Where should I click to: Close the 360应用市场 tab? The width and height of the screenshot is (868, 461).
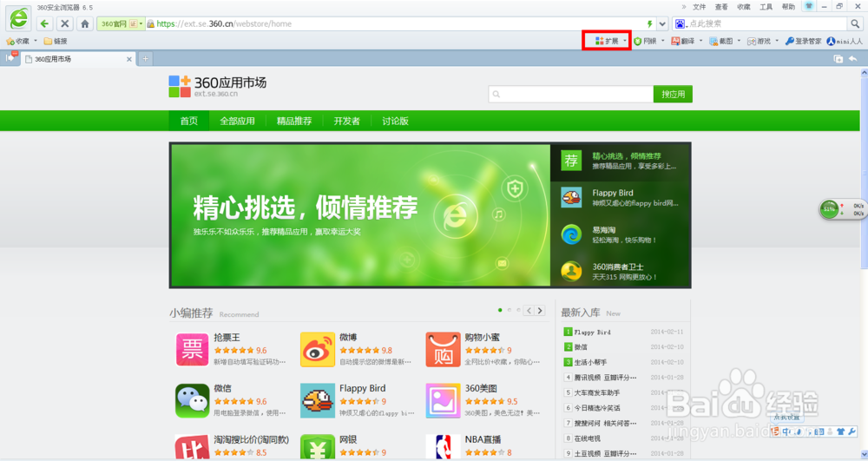click(x=129, y=59)
